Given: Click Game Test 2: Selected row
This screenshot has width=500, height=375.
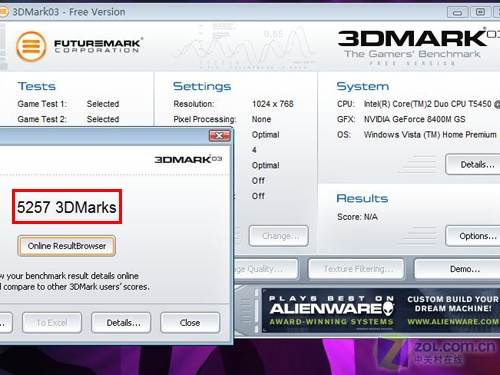Looking at the screenshot, I should pos(68,119).
